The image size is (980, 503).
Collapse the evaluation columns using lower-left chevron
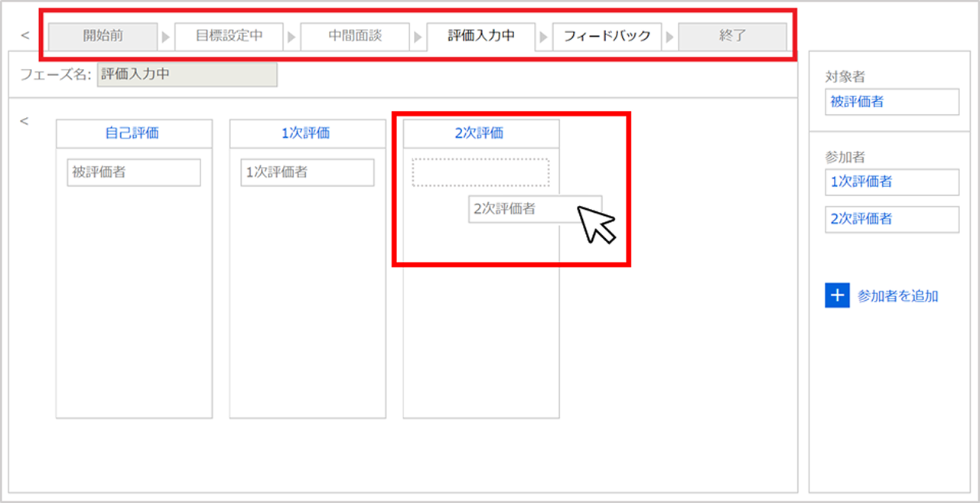pos(24,120)
